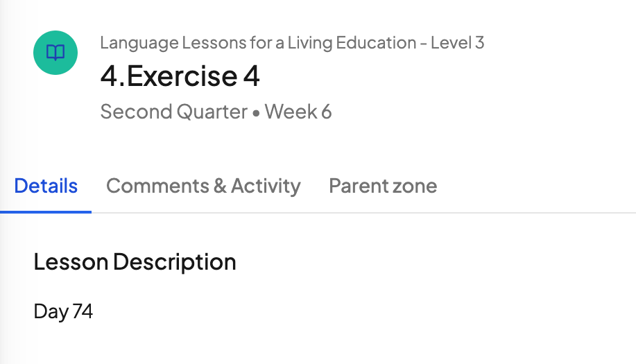Screen dimensions: 636x364
Task: Click the white book glyph inside the green circle
Action: [55, 53]
